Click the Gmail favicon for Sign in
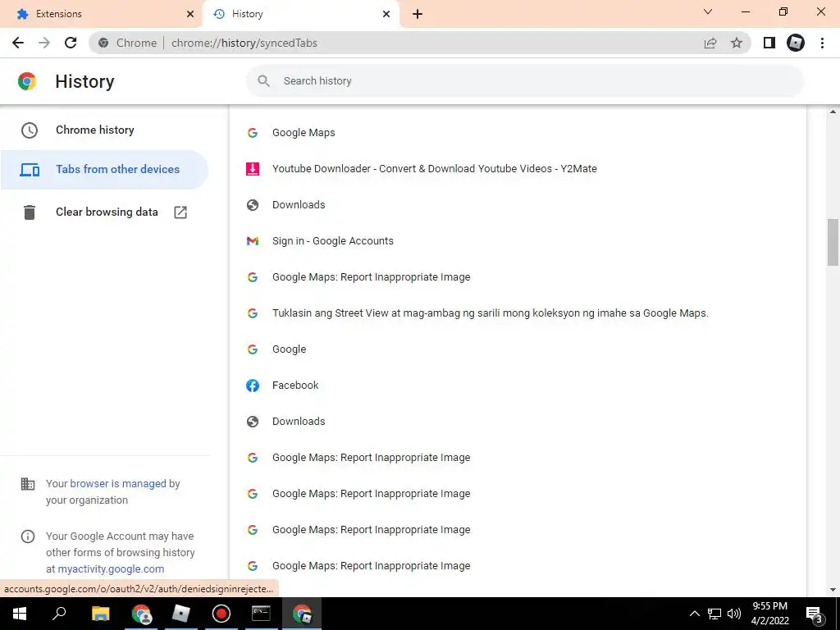 tap(253, 241)
